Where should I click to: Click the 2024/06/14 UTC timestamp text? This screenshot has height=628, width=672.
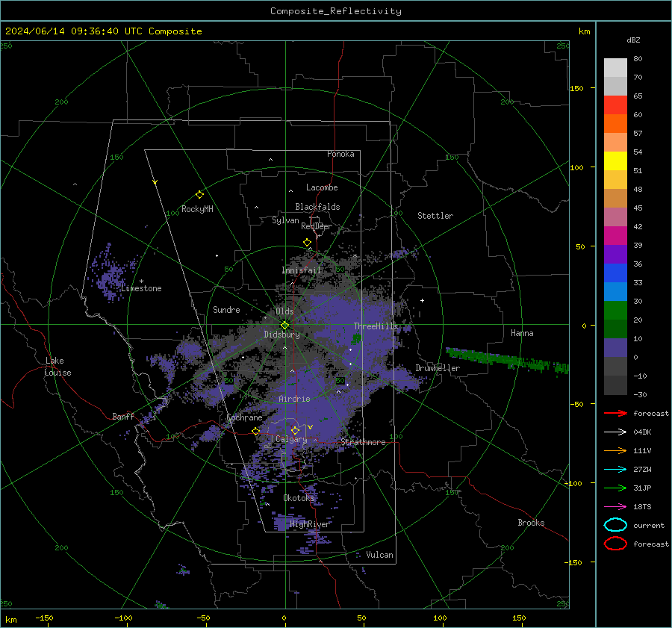tap(104, 31)
